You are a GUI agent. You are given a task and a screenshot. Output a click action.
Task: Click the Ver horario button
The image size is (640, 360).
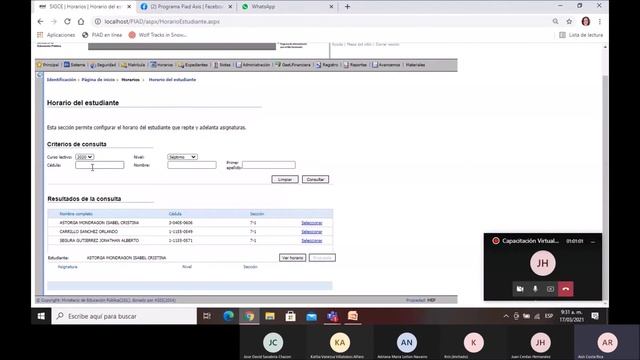292,258
